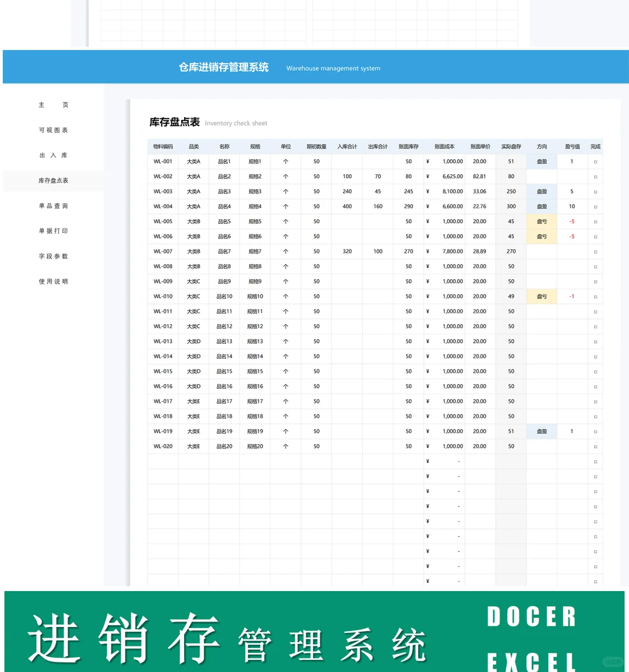629x672 pixels.
Task: Click the 入库合计 value 320 cell
Action: (347, 252)
